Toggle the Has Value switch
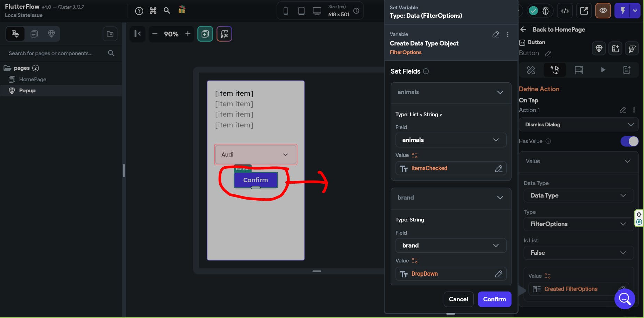644x318 pixels. pos(629,141)
